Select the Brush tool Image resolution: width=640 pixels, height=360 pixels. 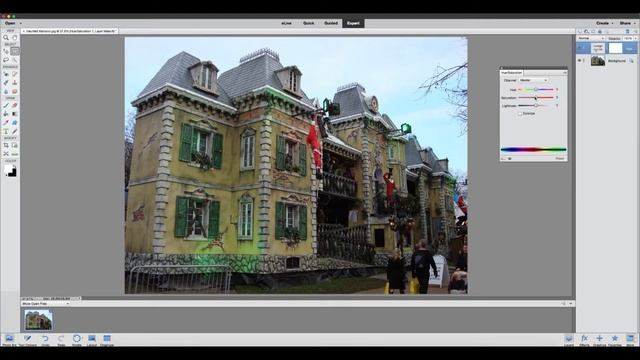6,105
